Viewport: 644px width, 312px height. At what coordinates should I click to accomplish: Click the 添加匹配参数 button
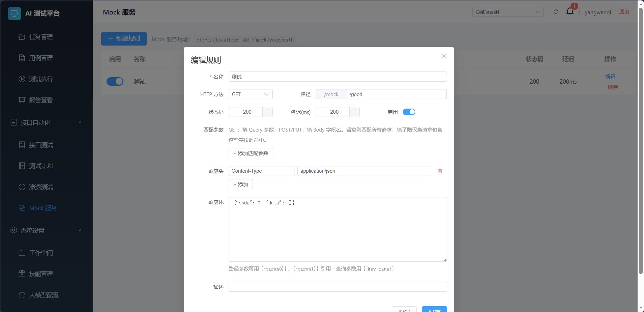(251, 153)
